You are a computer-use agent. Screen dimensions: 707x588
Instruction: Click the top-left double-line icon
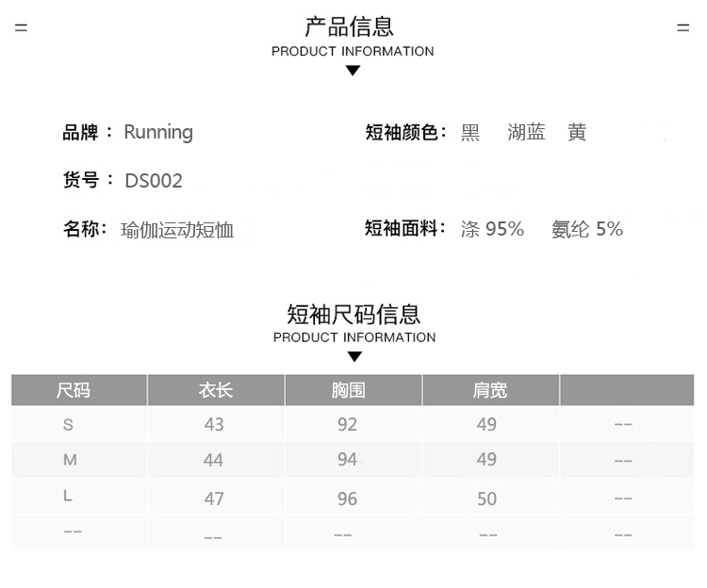pos(21,28)
